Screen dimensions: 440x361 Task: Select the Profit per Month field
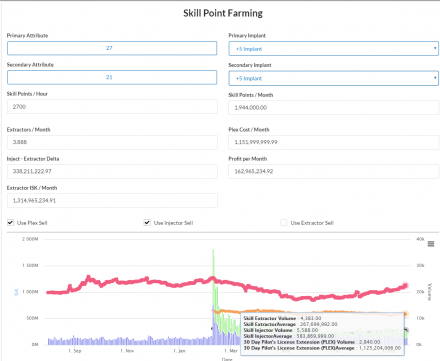[334, 171]
